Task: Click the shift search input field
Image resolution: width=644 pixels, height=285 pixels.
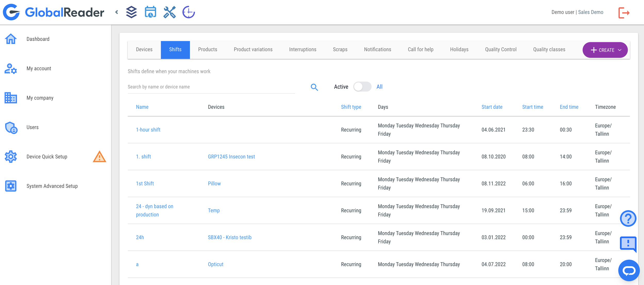Action: tap(211, 87)
